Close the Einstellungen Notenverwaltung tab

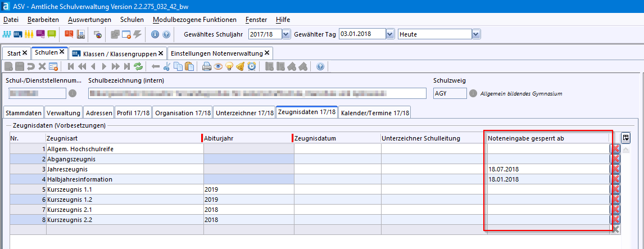coord(267,53)
